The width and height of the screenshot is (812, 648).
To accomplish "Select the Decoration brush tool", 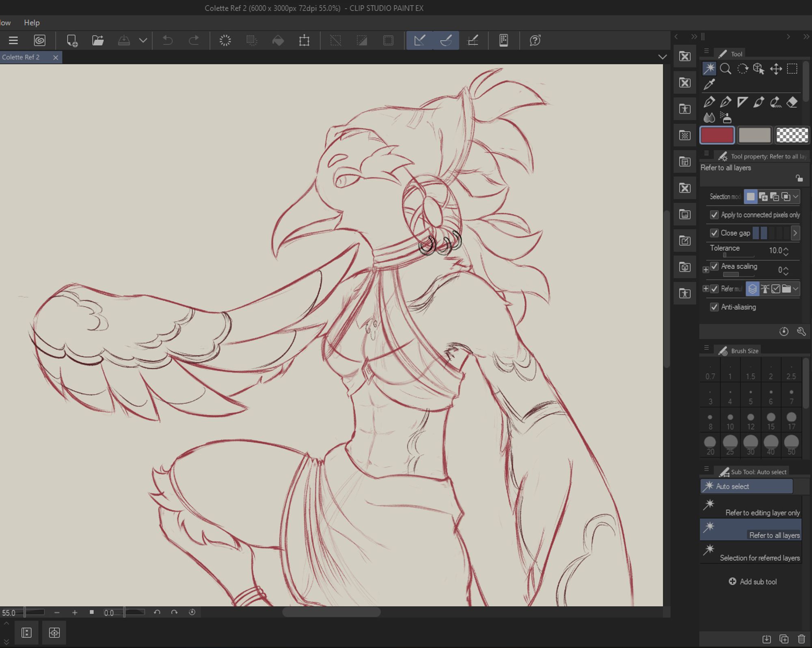I will (776, 102).
